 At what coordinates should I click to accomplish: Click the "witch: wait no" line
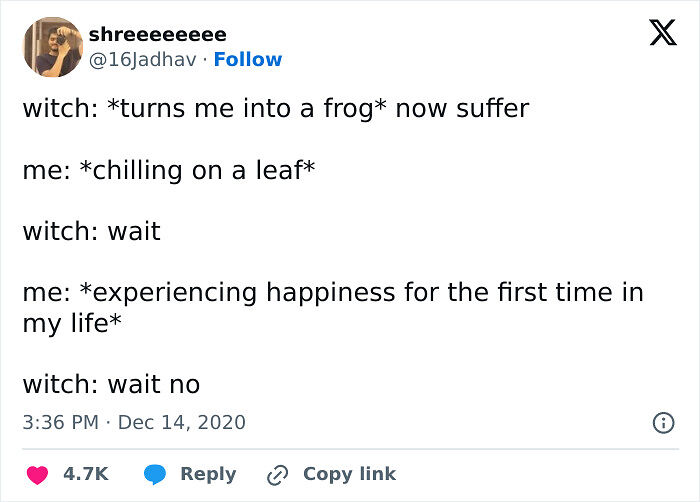click(x=111, y=384)
